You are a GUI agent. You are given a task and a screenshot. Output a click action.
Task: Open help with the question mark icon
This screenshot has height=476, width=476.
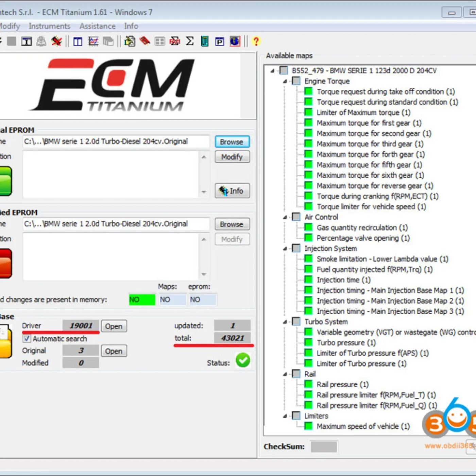click(x=256, y=41)
